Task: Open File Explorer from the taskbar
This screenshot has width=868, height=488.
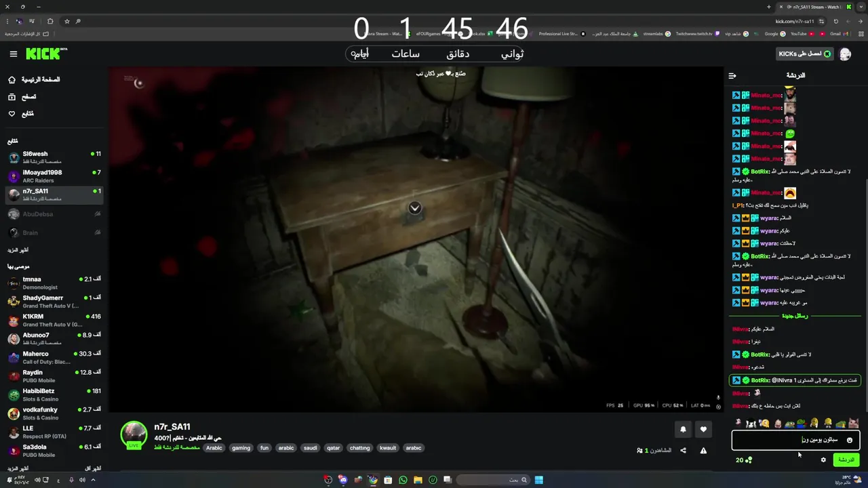Action: pyautogui.click(x=418, y=480)
